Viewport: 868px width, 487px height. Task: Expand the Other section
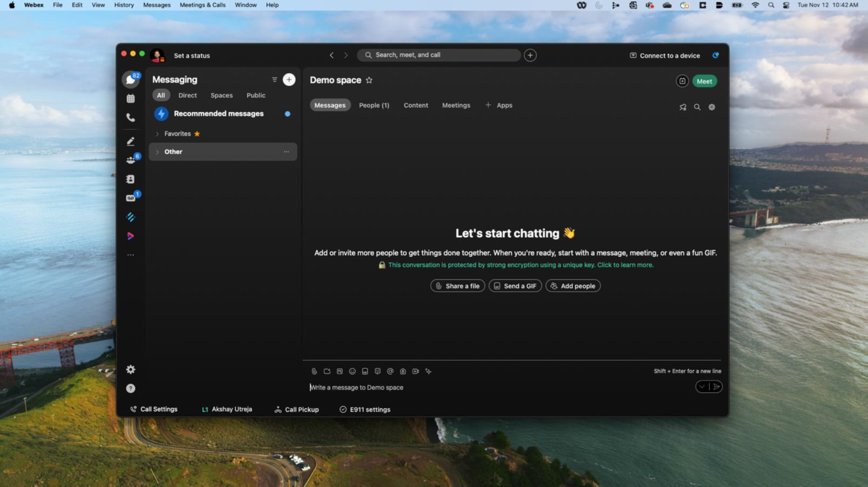[x=157, y=152]
